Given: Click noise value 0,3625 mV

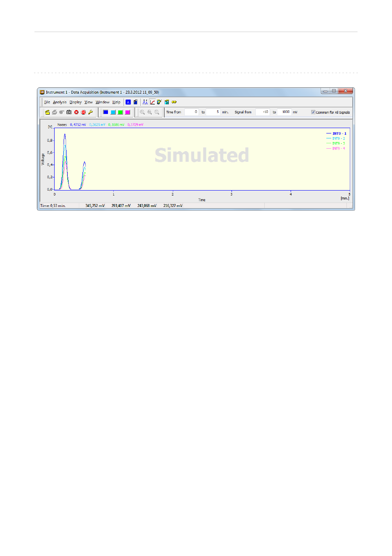Looking at the screenshot, I should point(97,125).
